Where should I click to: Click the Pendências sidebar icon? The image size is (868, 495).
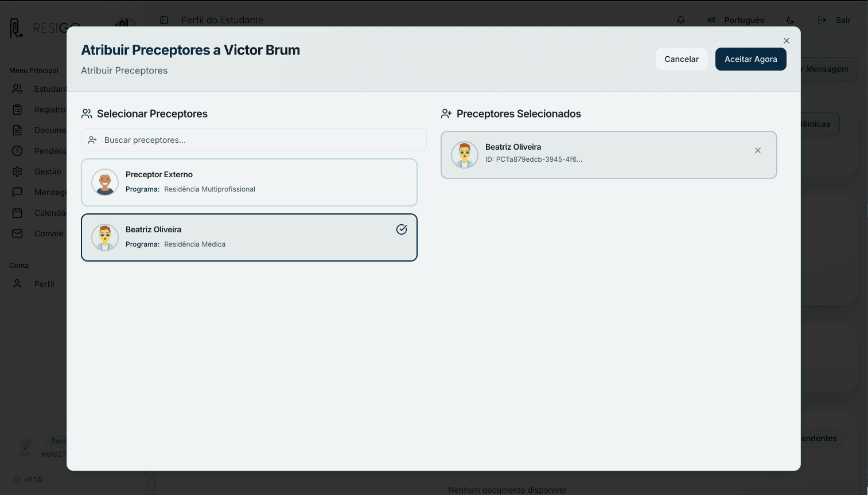click(x=17, y=151)
